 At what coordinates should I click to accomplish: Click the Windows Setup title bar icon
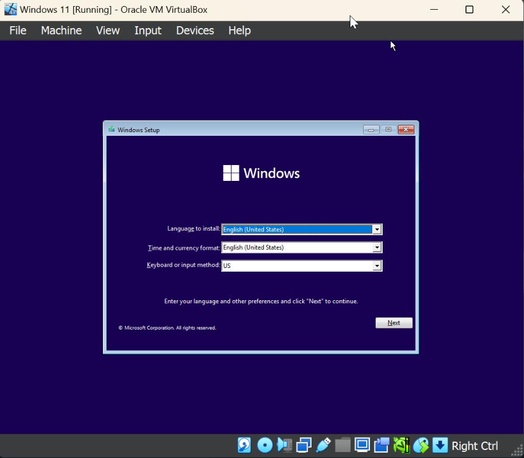[112, 129]
